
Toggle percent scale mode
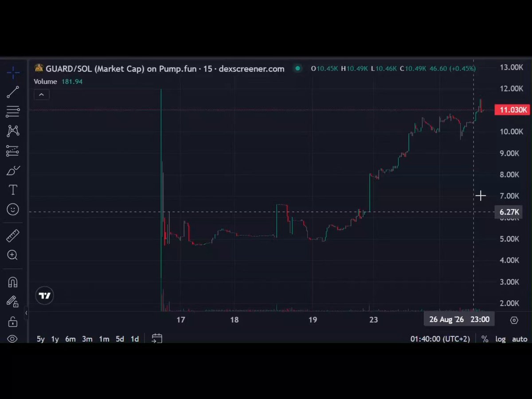point(485,339)
